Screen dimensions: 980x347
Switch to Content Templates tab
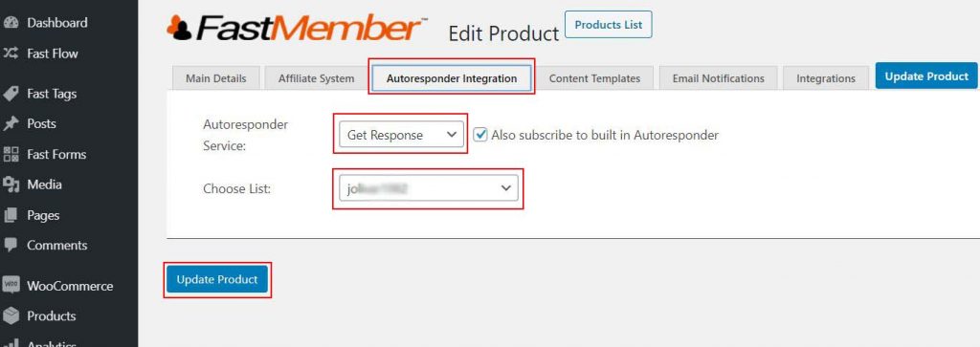(x=594, y=78)
